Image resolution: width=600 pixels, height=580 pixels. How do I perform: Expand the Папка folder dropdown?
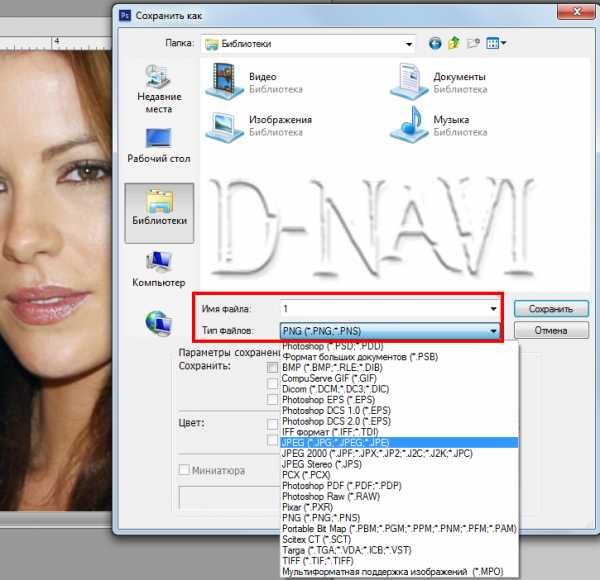(x=409, y=44)
